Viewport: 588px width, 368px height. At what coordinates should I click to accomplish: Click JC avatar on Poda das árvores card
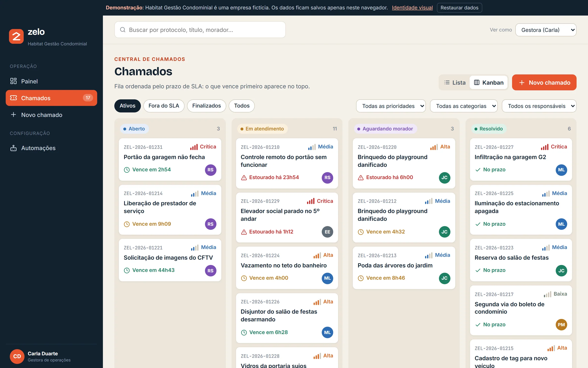coord(444,278)
